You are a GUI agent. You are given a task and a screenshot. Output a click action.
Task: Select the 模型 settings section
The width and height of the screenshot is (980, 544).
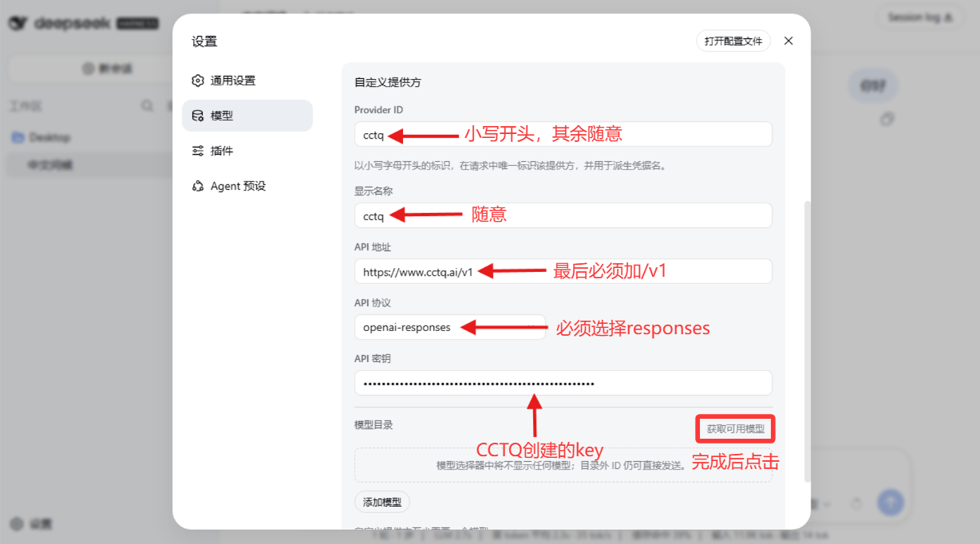(x=247, y=116)
